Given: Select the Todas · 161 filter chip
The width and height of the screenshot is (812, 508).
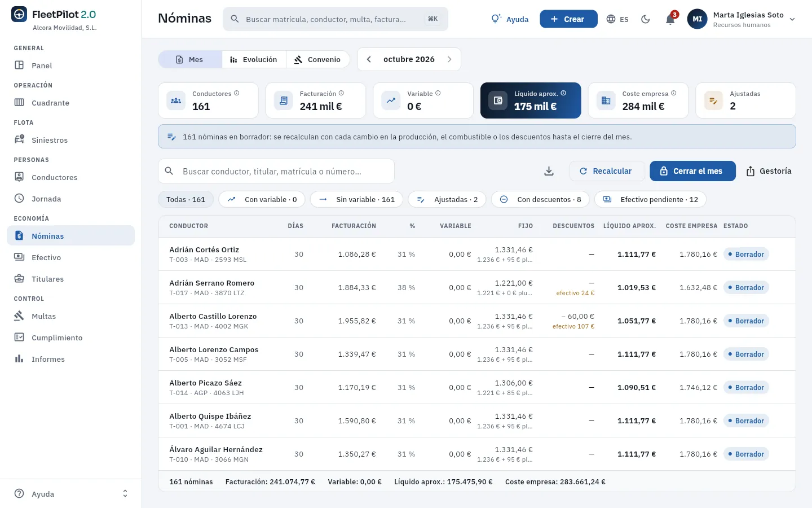Looking at the screenshot, I should click(x=186, y=199).
